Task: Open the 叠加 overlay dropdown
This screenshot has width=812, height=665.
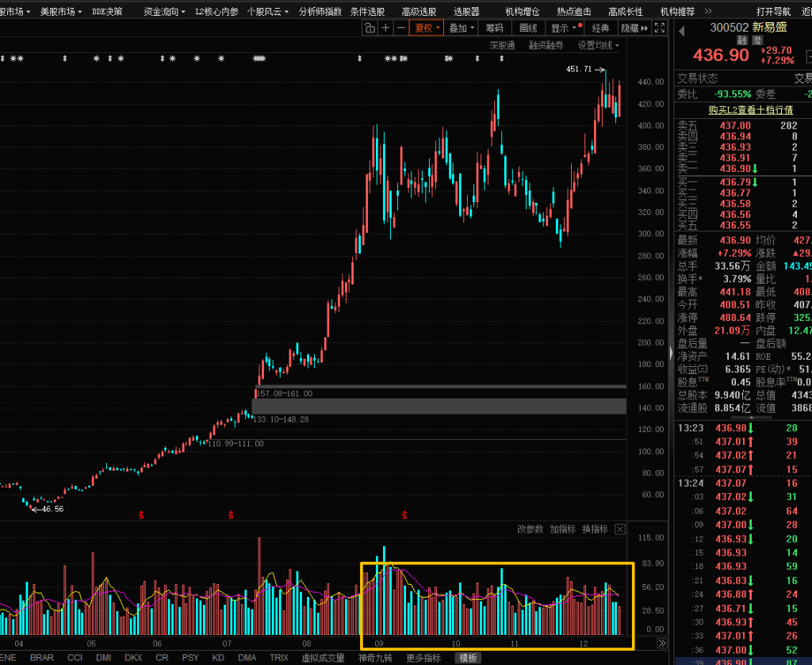Action: point(462,29)
